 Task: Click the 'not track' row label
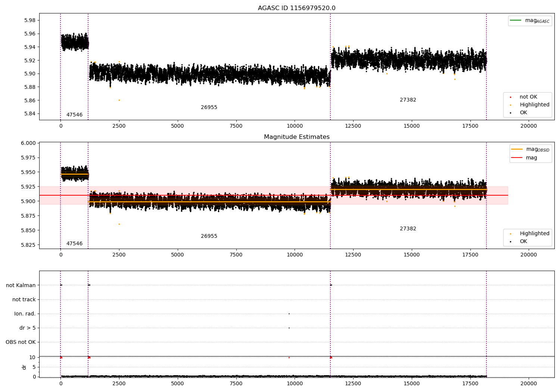[x=24, y=299]
